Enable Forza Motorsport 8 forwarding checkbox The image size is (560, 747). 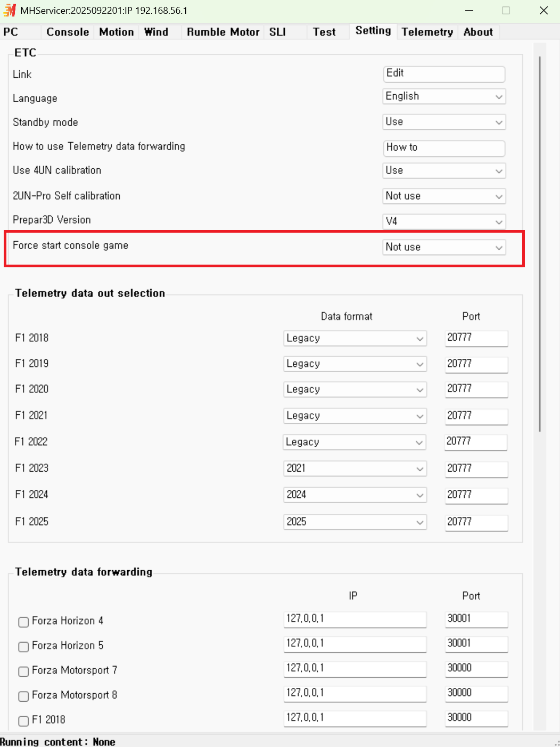tap(23, 696)
